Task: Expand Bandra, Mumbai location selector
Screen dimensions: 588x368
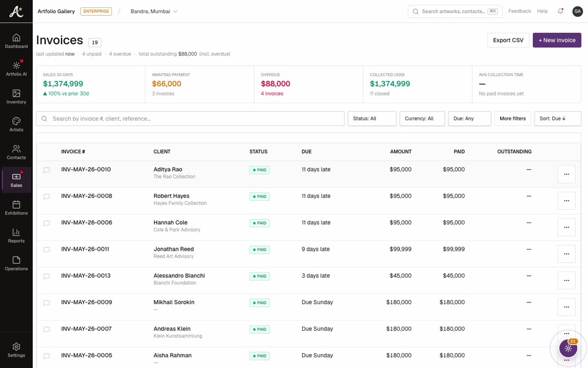Action: pos(154,11)
